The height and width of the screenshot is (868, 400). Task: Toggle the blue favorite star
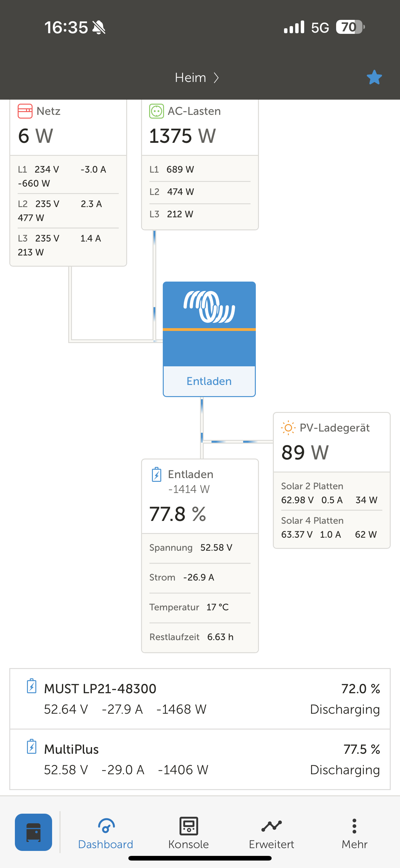(x=374, y=78)
